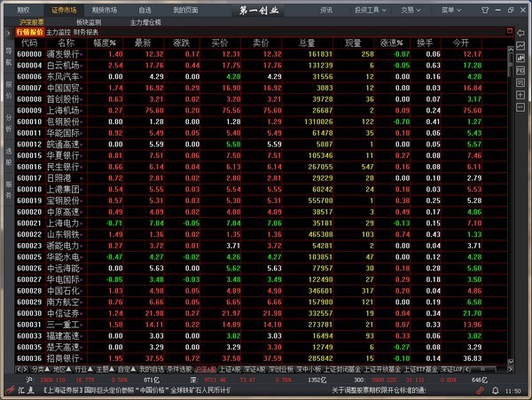This screenshot has height=400, width=532.
Task: Select the 板块监测 sub-tab
Action: (89, 22)
